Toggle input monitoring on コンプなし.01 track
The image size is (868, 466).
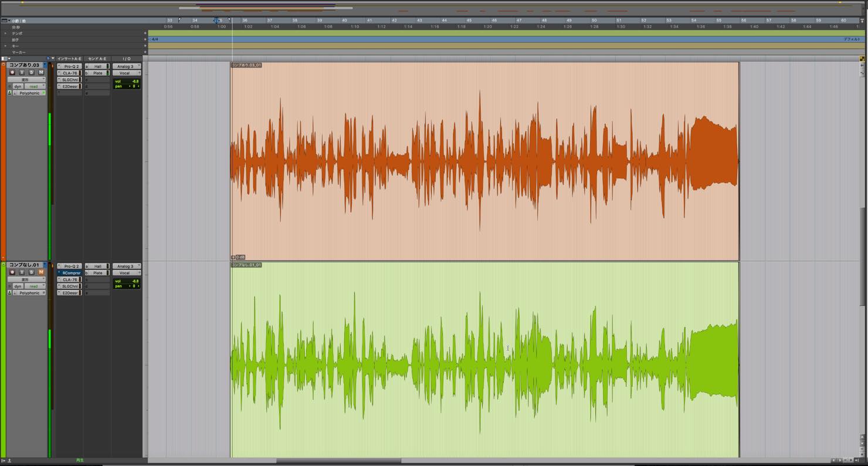22,272
